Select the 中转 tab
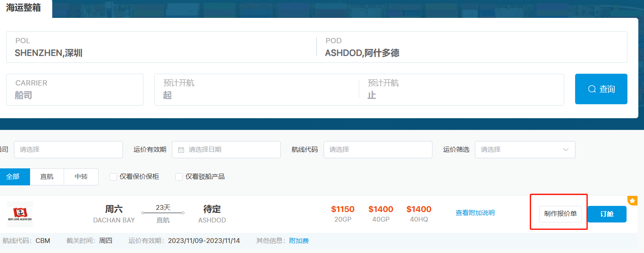 pos(81,177)
